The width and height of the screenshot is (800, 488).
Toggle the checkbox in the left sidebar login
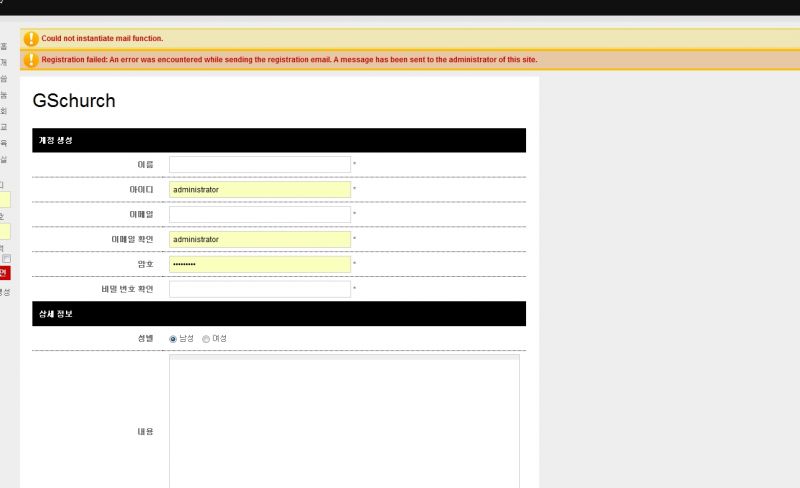click(7, 259)
